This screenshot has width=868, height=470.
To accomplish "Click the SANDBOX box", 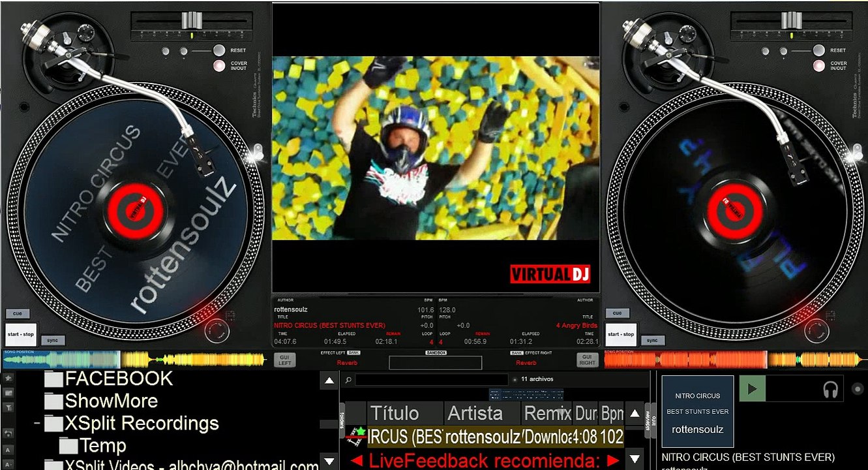I will [x=435, y=363].
